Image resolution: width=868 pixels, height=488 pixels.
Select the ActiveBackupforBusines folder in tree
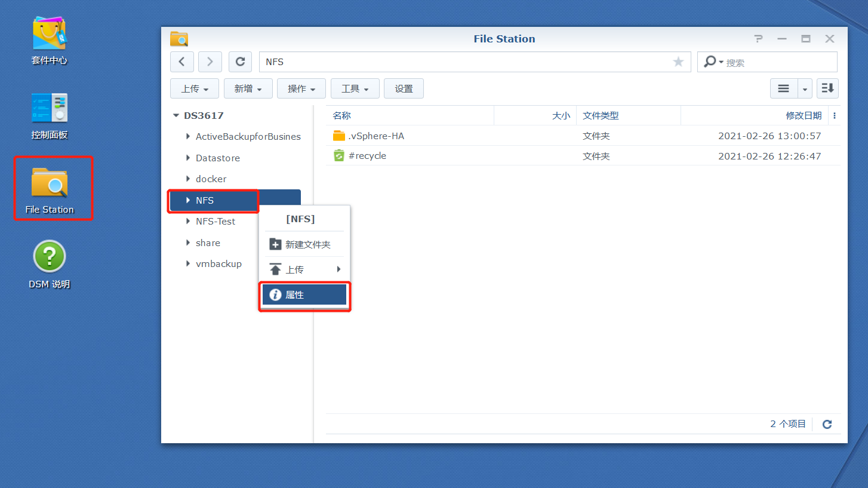pyautogui.click(x=248, y=137)
